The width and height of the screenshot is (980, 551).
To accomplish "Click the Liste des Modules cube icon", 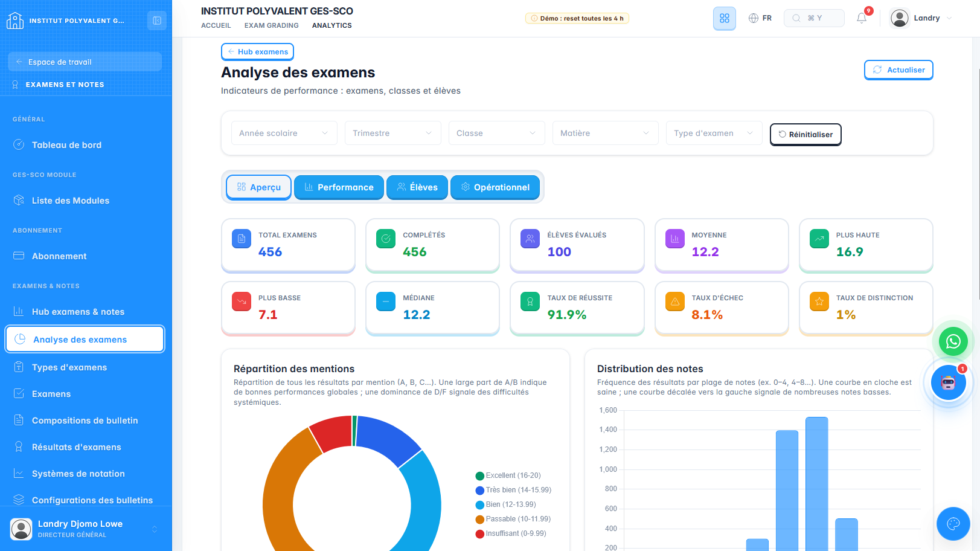I will (x=19, y=200).
